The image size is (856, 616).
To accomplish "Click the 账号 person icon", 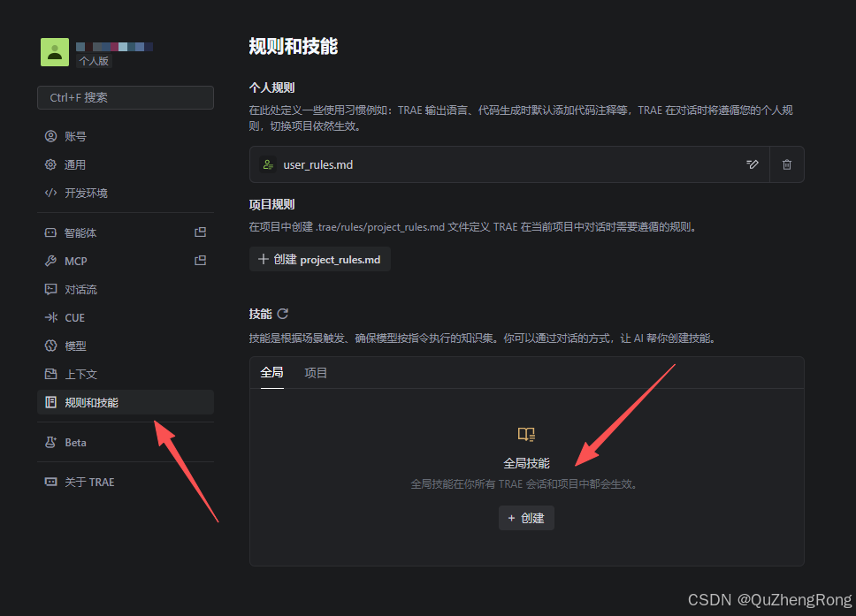I will click(50, 136).
